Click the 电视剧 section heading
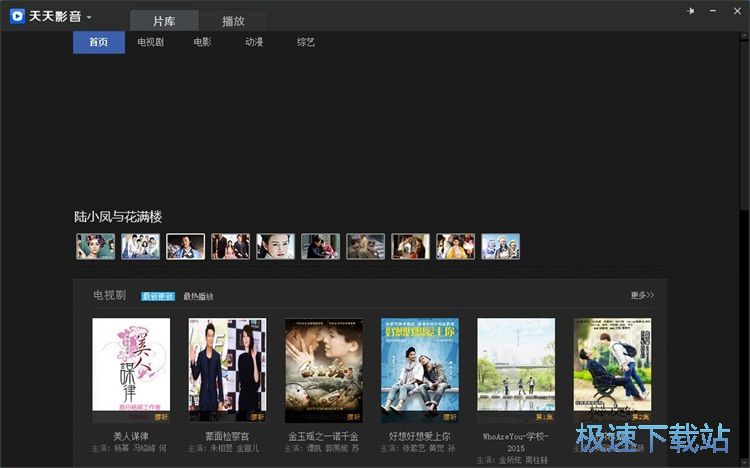Screen dimensions: 750x468 click(x=110, y=295)
